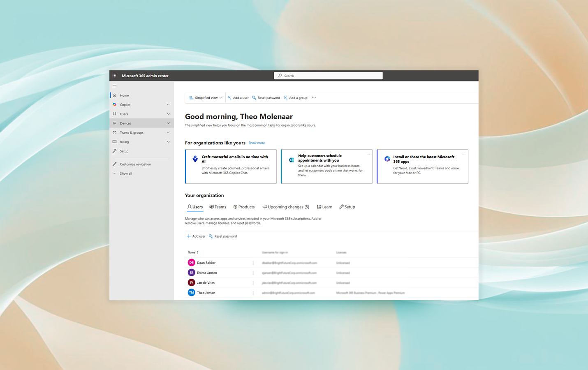Open Help customers schedule appointments card
The image size is (588, 370).
coord(326,166)
